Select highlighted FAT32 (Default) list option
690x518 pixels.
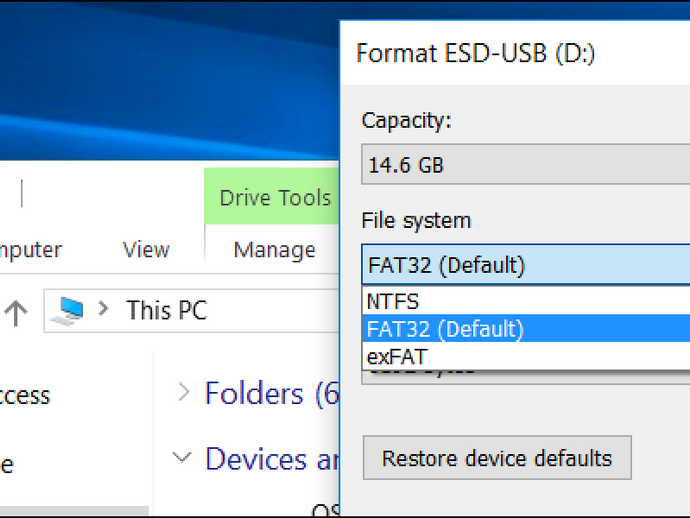[526, 328]
